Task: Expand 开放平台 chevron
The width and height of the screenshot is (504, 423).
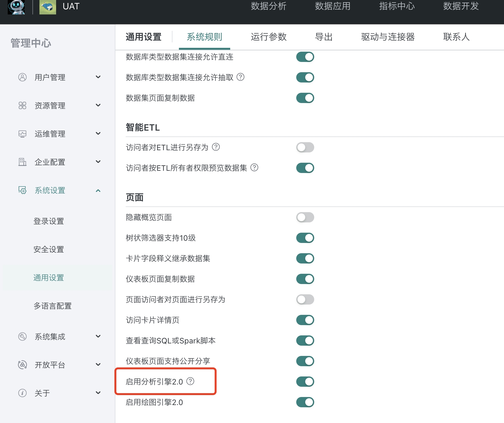Action: pyautogui.click(x=98, y=365)
